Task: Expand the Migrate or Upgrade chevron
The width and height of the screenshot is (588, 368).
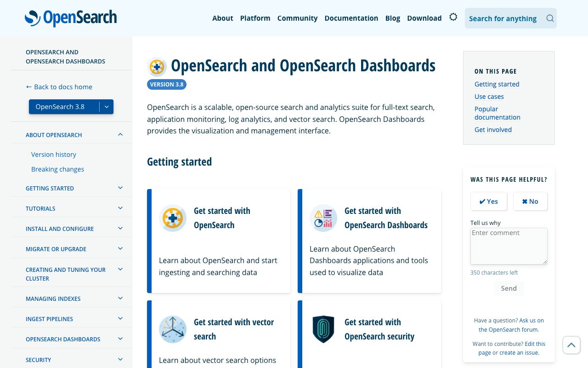Action: [x=120, y=249]
